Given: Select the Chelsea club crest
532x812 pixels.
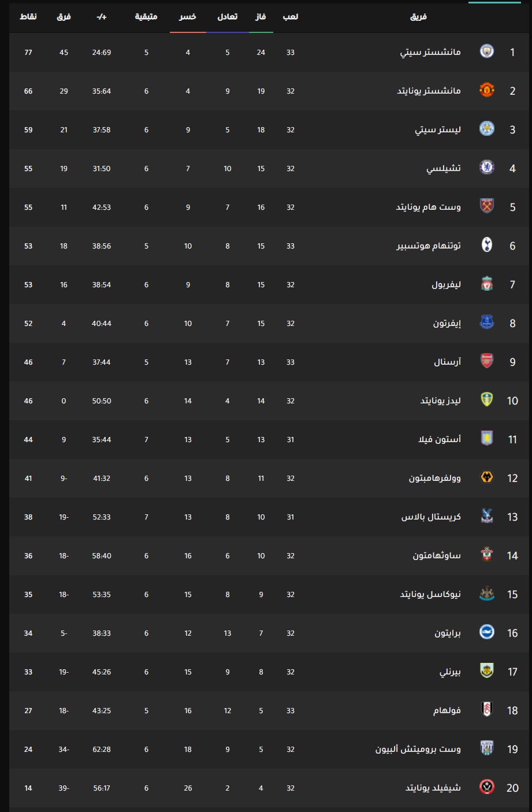Looking at the screenshot, I should (x=487, y=168).
